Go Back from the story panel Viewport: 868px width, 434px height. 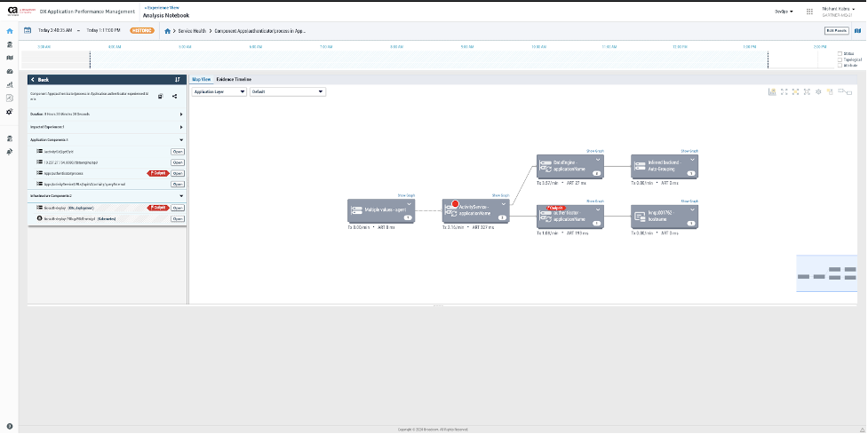pyautogui.click(x=40, y=79)
